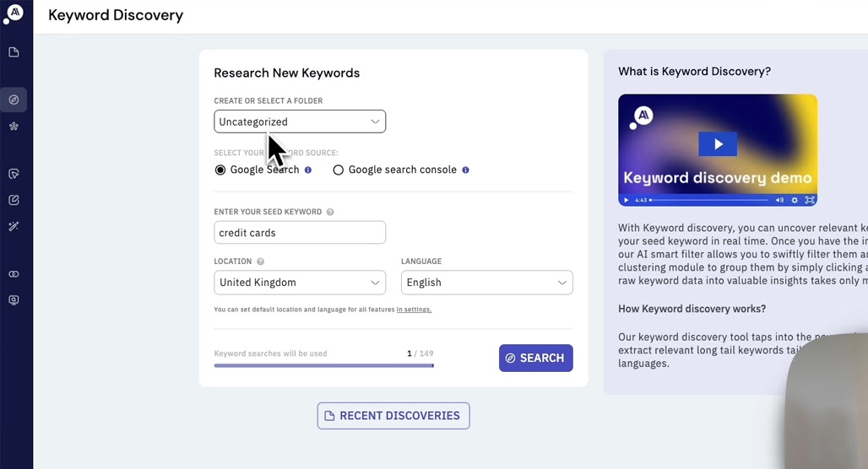Open video fullscreen icon
The height and width of the screenshot is (469, 868).
(810, 200)
